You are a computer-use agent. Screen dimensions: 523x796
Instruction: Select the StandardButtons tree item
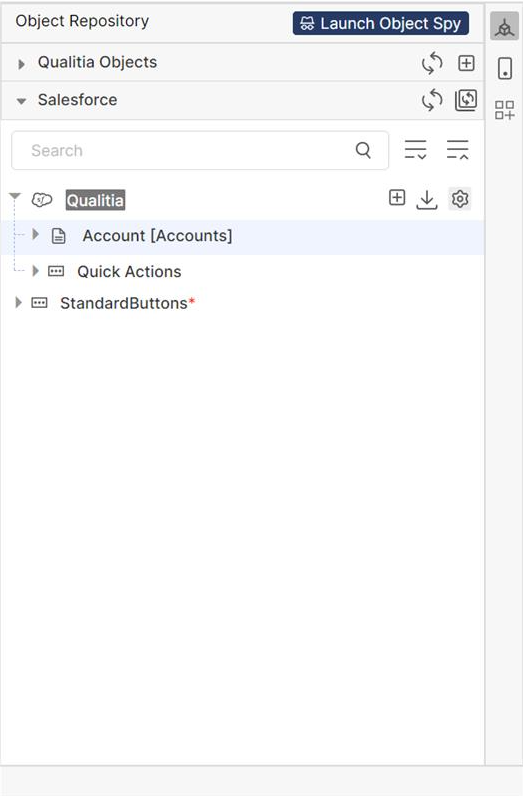(124, 303)
